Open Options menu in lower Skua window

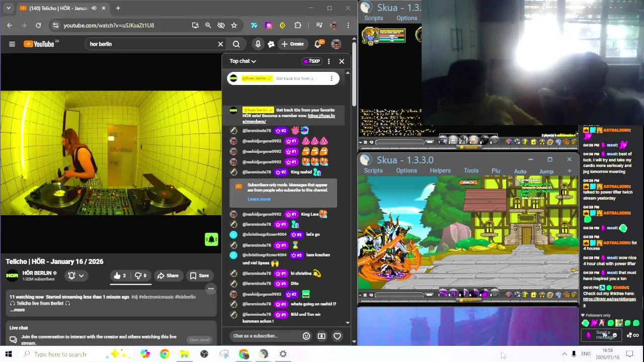point(406,171)
